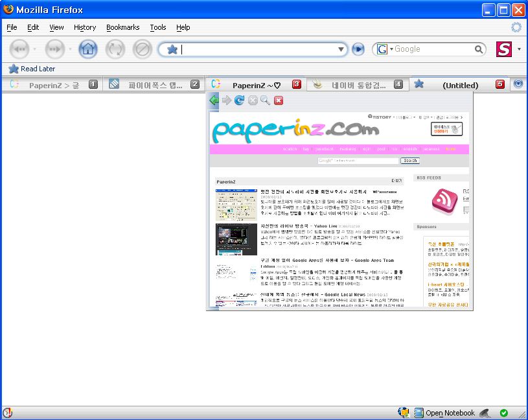This screenshot has height=420, width=528.
Task: Click the TISTORY link in preview header
Action: pyautogui.click(x=380, y=117)
